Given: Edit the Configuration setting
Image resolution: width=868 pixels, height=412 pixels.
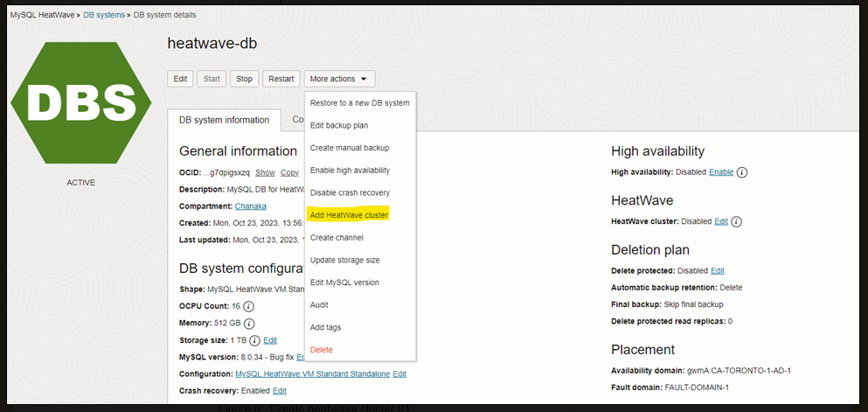Looking at the screenshot, I should coord(399,374).
